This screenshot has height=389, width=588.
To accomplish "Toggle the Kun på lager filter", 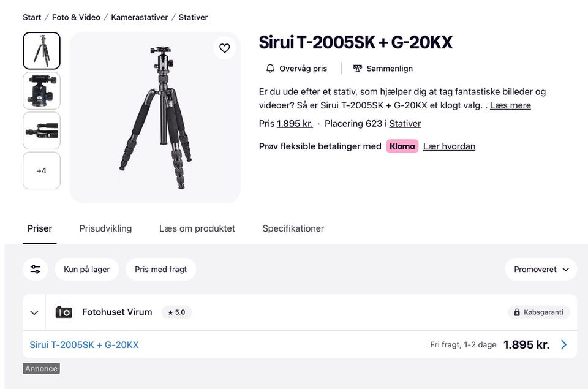I will pos(86,270).
